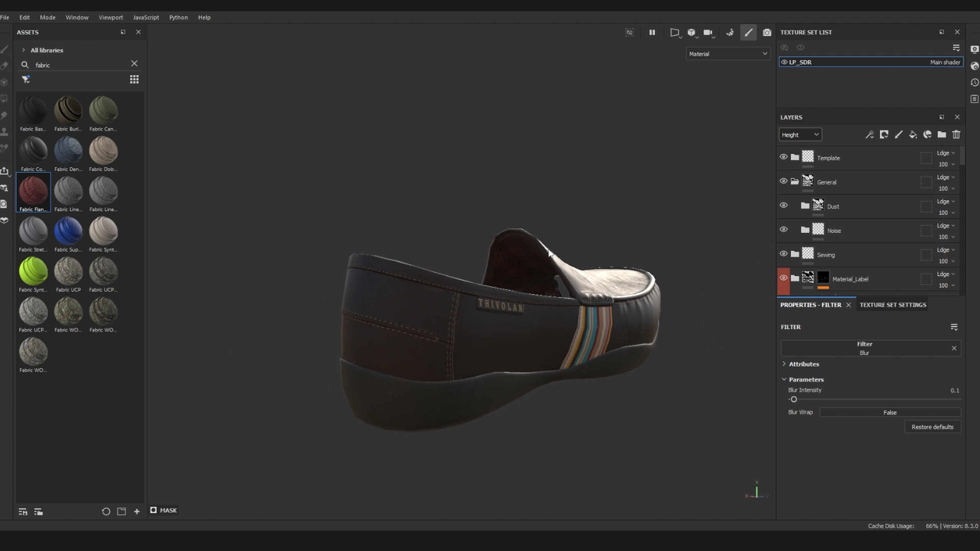Open the Material viewport mode dropdown
Viewport: 980px width, 551px height.
728,54
